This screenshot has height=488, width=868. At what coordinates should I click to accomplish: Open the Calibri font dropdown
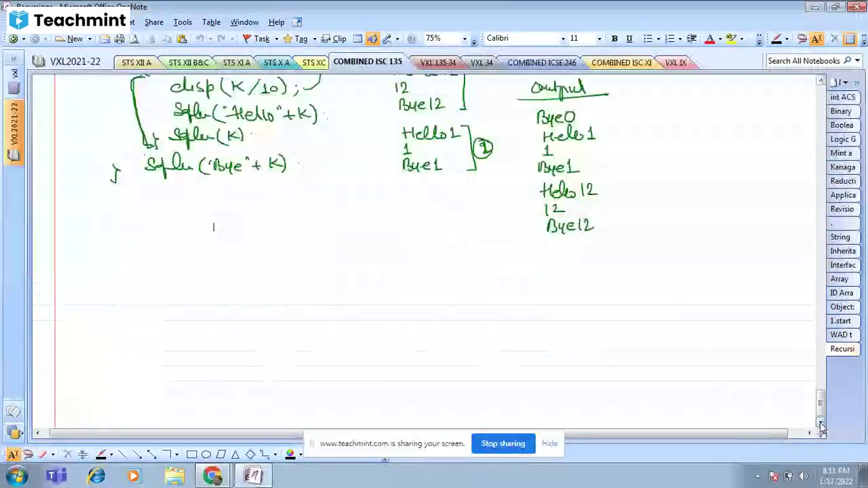click(x=561, y=38)
